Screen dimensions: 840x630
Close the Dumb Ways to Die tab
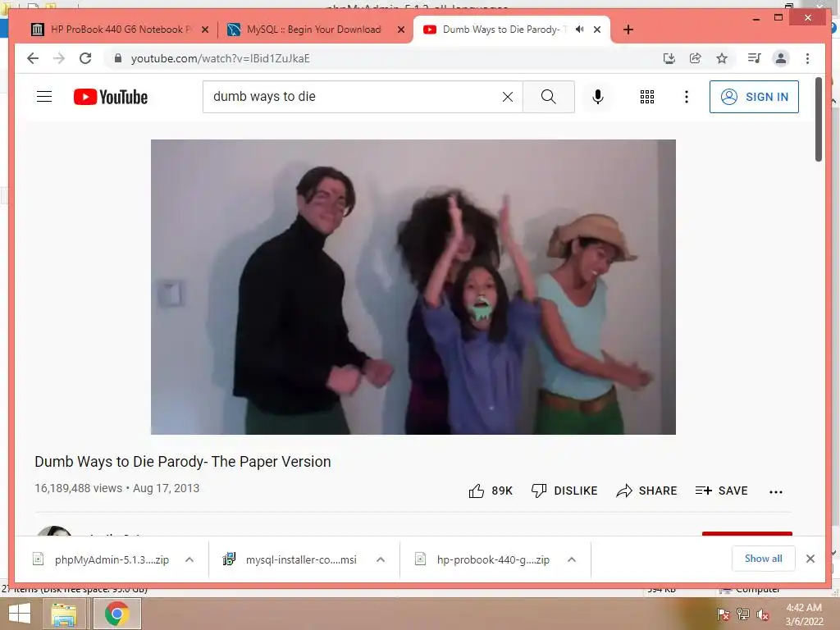(597, 30)
